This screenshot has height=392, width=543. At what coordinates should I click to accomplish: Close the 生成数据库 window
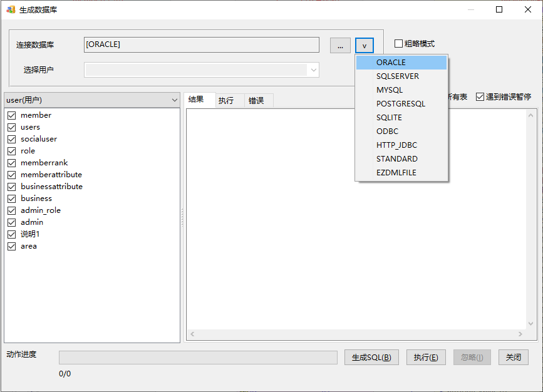point(528,9)
